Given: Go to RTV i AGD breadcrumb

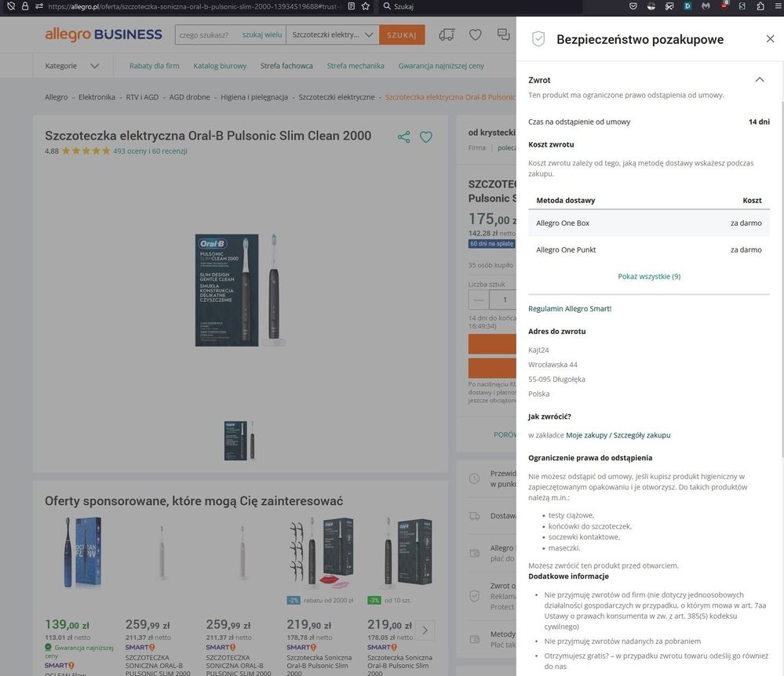Looking at the screenshot, I should [x=142, y=97].
